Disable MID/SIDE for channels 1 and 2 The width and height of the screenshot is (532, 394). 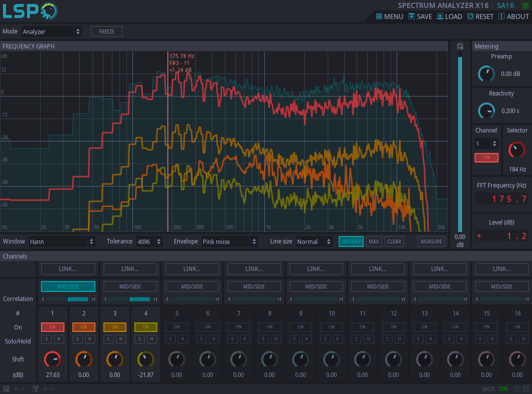point(68,286)
